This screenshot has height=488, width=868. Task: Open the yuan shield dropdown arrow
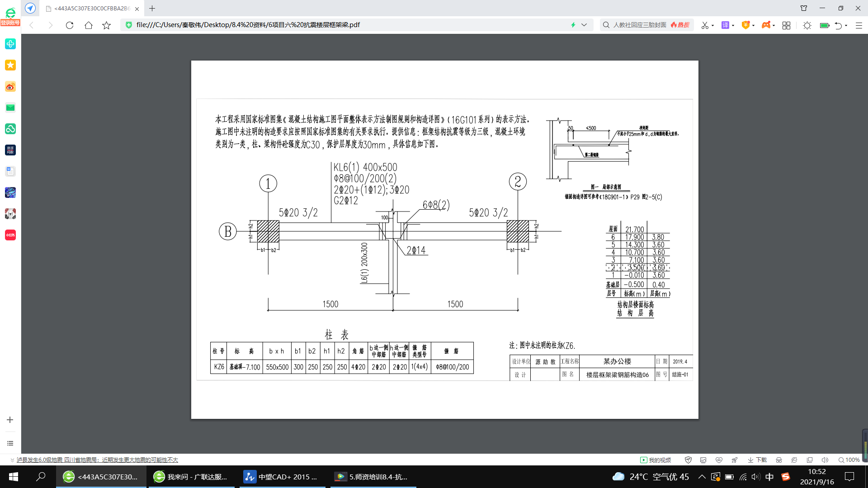tap(753, 25)
